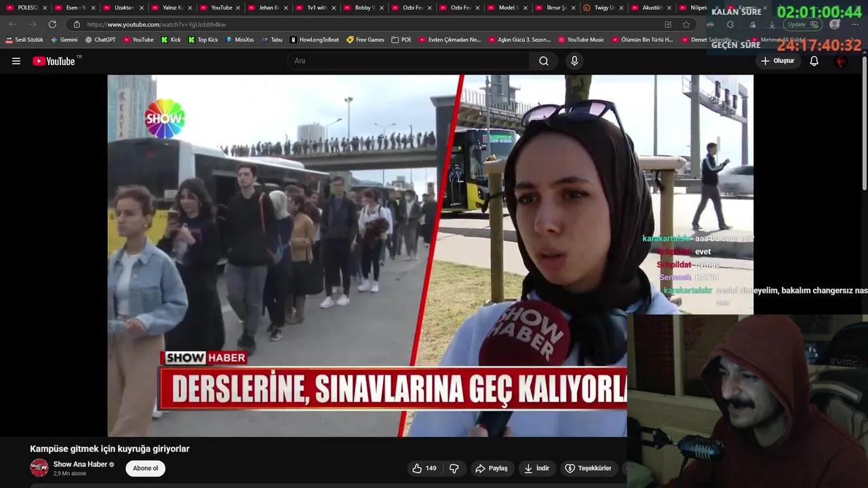Close the Esen tab

[93, 7]
